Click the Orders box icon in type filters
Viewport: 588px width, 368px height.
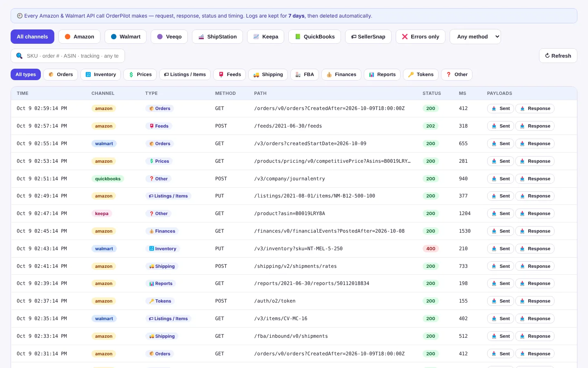(x=51, y=74)
